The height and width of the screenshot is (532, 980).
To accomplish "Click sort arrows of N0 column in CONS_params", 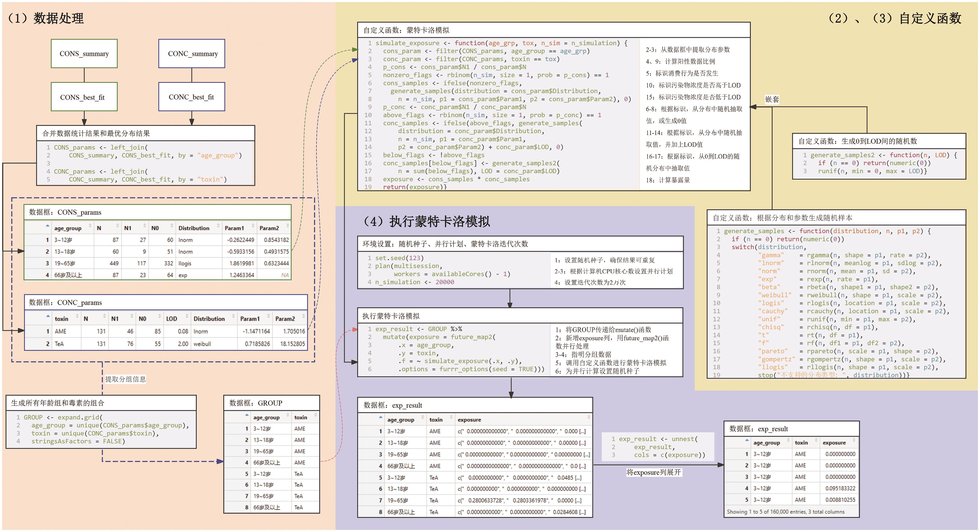I will point(172,226).
